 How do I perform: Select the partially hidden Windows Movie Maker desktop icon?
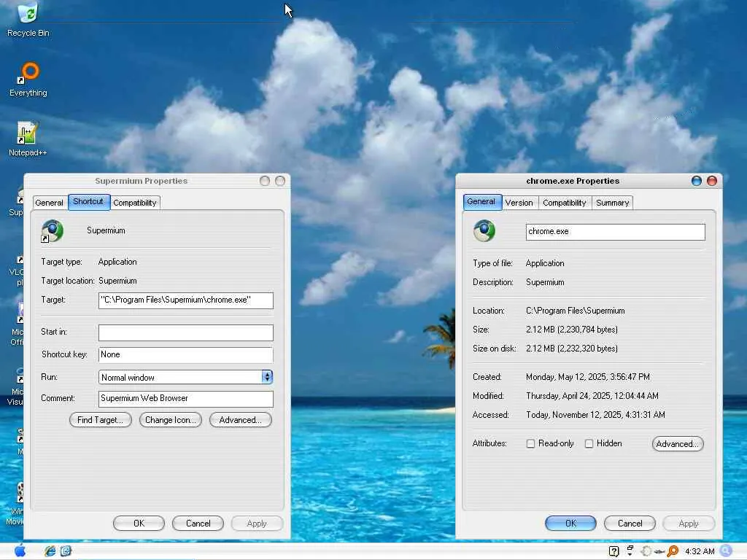click(17, 505)
